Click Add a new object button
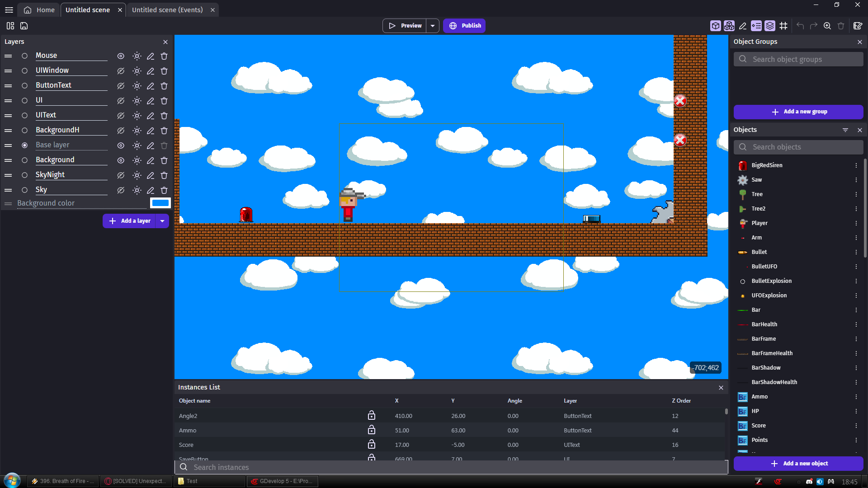This screenshot has height=488, width=868. [x=798, y=464]
